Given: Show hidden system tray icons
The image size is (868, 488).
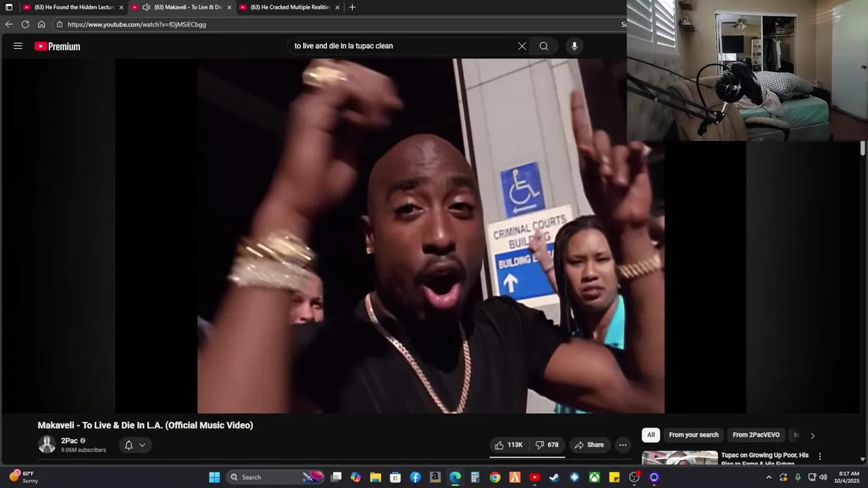Looking at the screenshot, I should [769, 477].
